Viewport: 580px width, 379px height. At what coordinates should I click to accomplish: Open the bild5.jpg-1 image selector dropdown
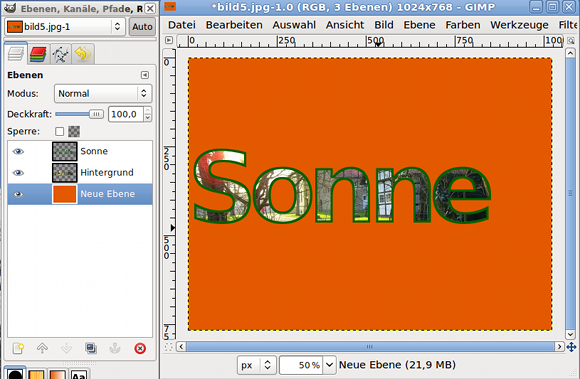[x=65, y=27]
